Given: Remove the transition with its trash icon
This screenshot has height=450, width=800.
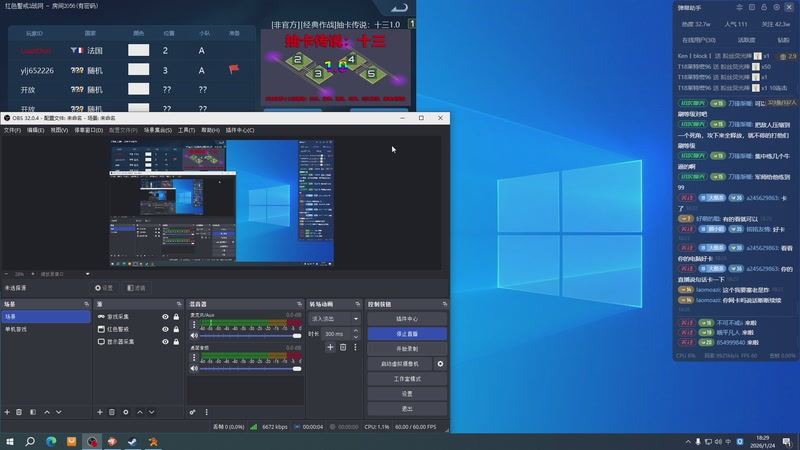Looking at the screenshot, I should [x=343, y=347].
